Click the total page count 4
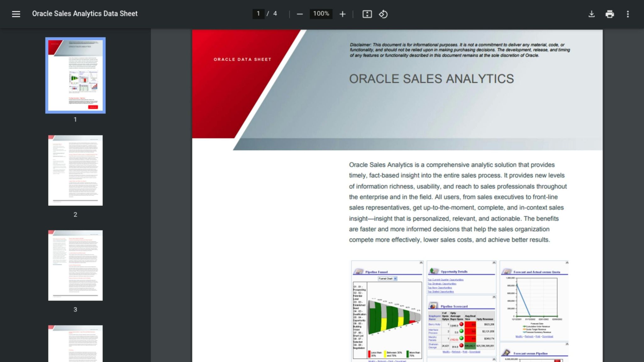Image resolution: width=644 pixels, height=362 pixels. (x=275, y=14)
